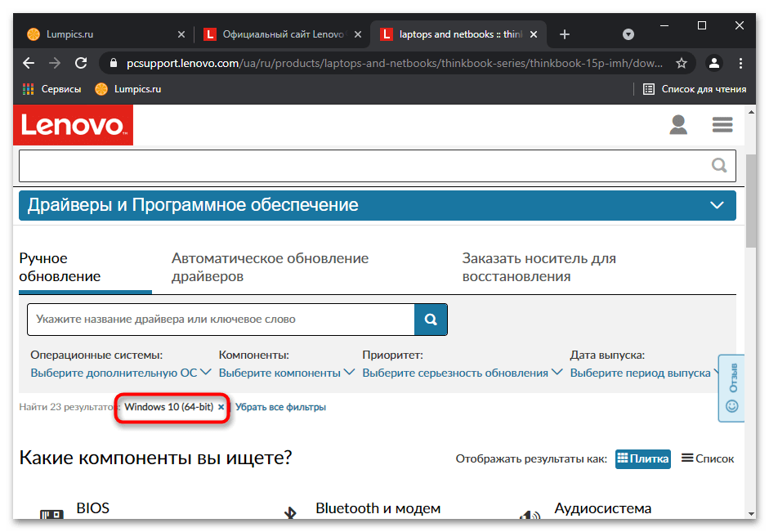
Task: Expand Выберите период выпуска dropdown
Action: (643, 373)
